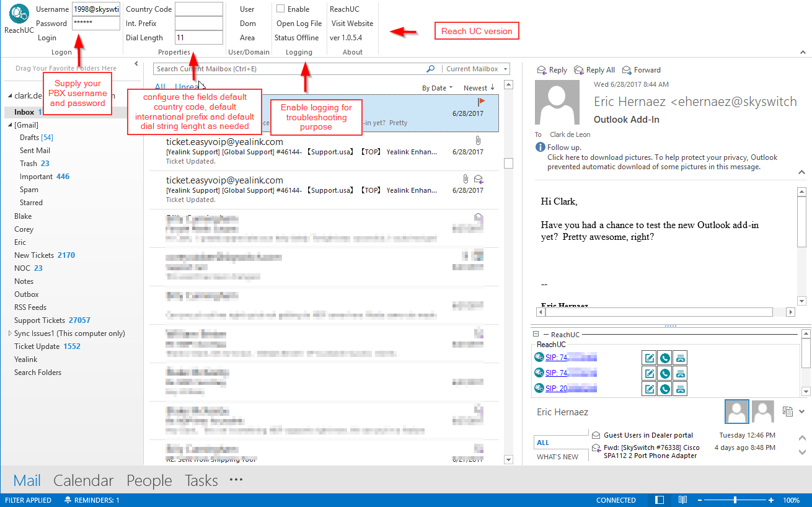Show All messages filter
This screenshot has height=507, width=812.
(x=160, y=87)
